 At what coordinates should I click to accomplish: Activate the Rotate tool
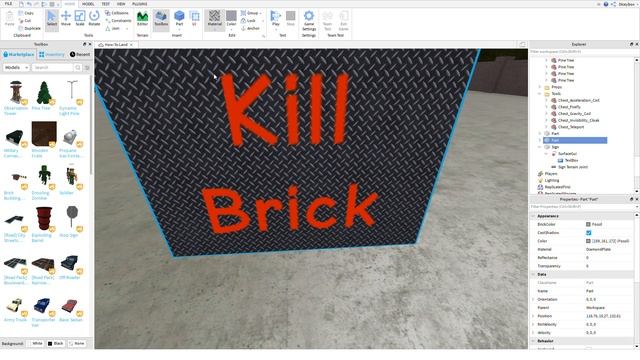click(94, 19)
